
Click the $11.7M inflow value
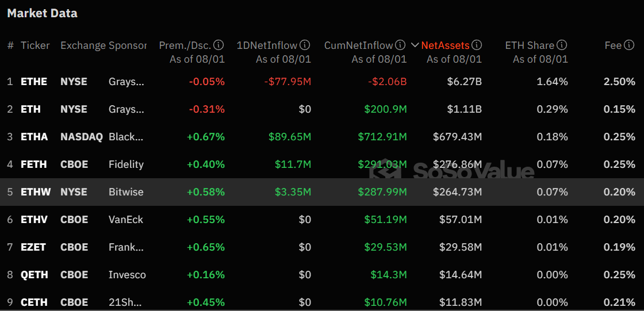coord(293,164)
